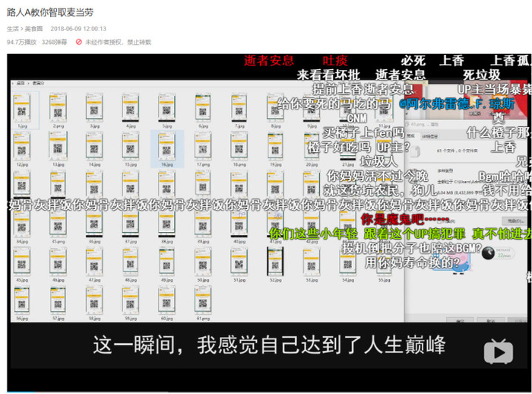Select the 3.jpg file thumbnail

[x=94, y=109]
